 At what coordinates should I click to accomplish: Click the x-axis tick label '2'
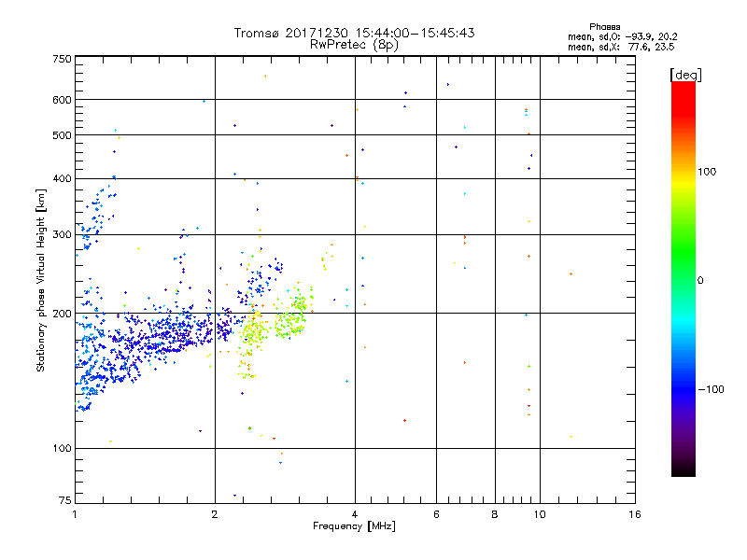click(215, 514)
